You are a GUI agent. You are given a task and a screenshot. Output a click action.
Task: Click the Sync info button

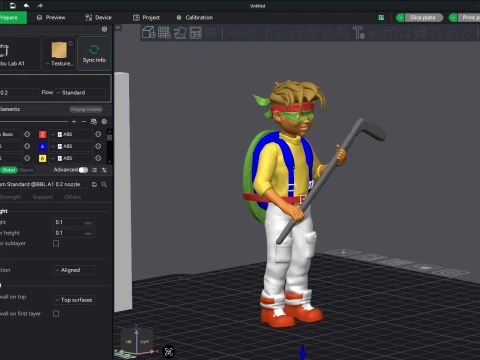click(94, 54)
